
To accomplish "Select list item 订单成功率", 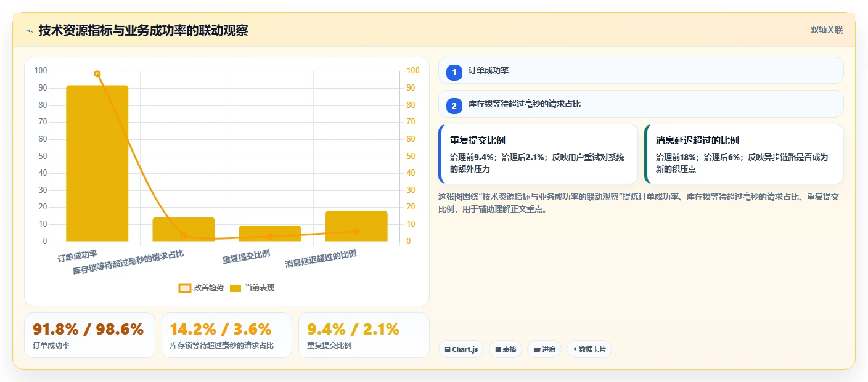I will click(x=641, y=70).
